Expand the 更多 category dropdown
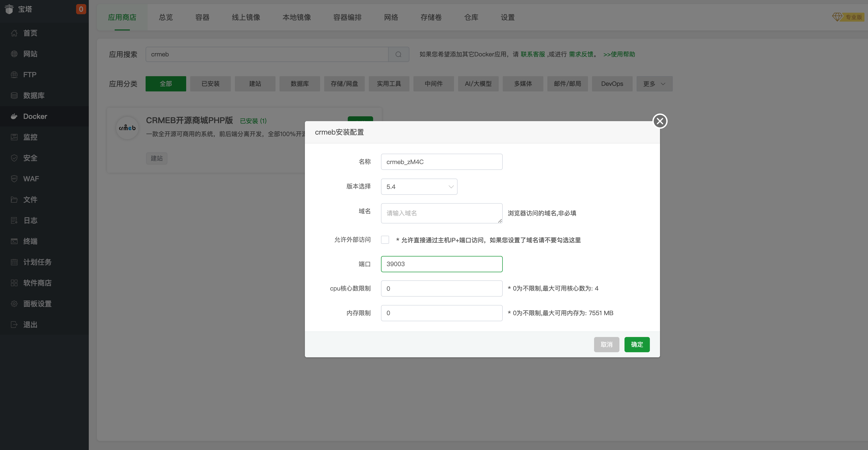The height and width of the screenshot is (450, 868). (x=654, y=84)
